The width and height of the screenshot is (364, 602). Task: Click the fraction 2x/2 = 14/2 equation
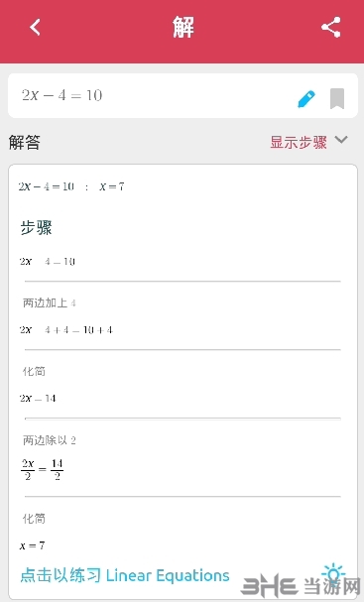[x=42, y=469]
